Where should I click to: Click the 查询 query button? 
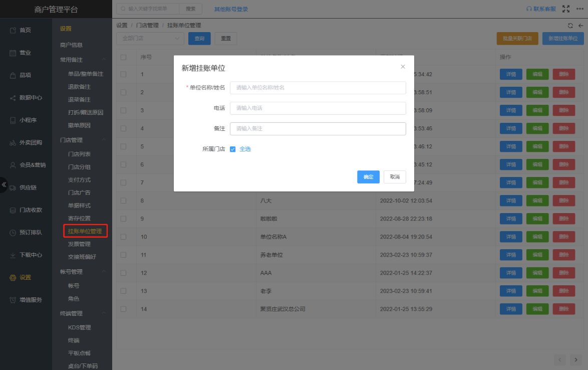click(x=199, y=38)
